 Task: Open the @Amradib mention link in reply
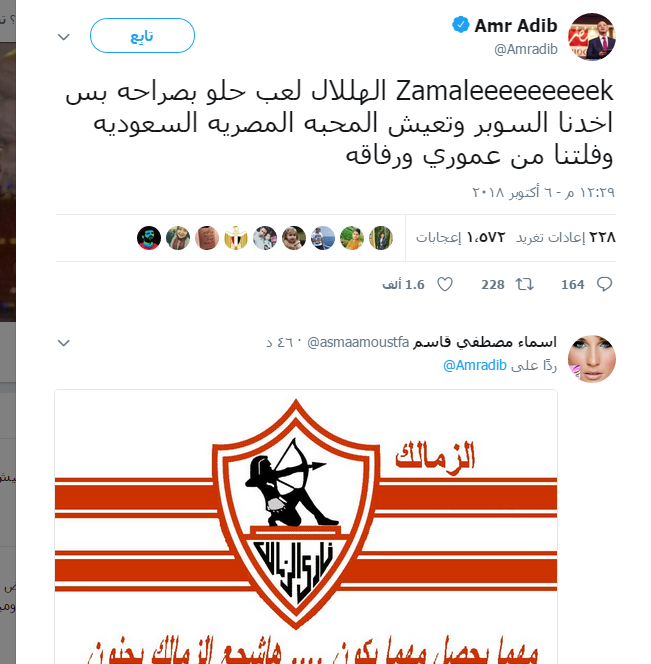tap(475, 365)
